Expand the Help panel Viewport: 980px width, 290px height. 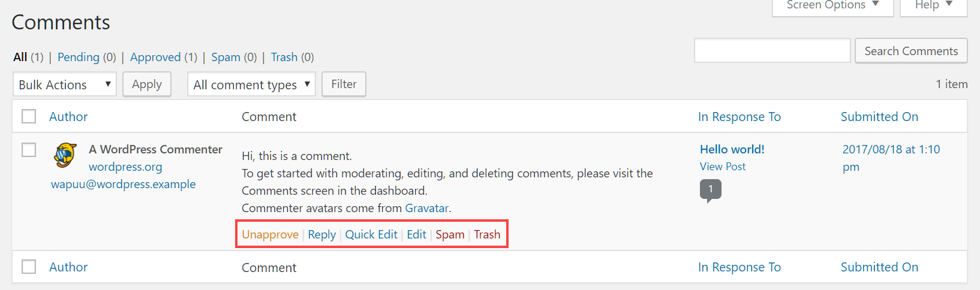(x=934, y=6)
